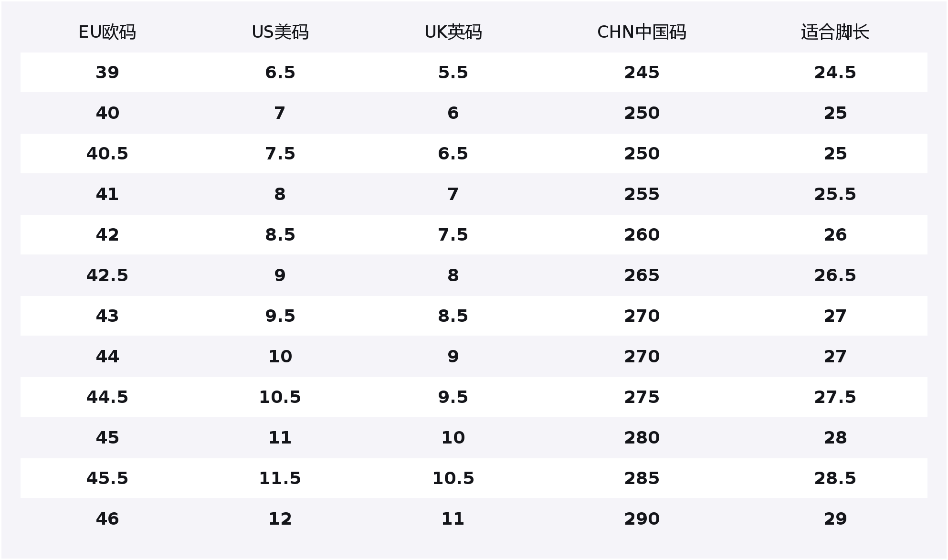
Task: Click CHN size 290 cell
Action: point(642,519)
